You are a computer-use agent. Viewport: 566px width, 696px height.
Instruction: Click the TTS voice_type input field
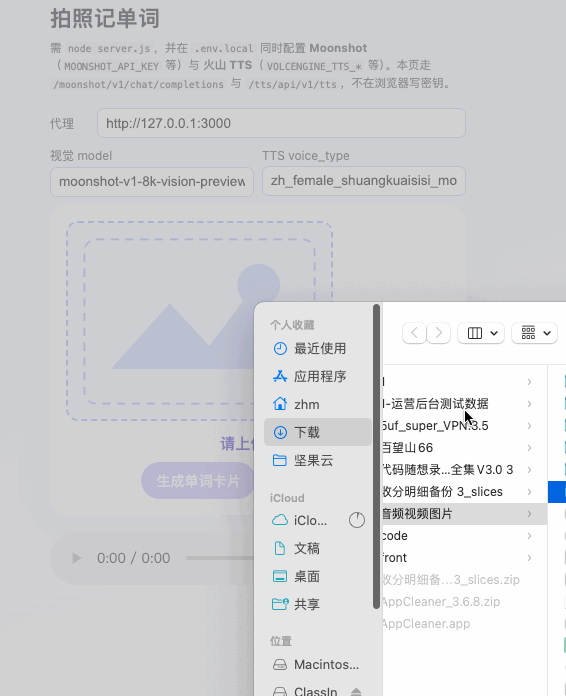click(364, 181)
